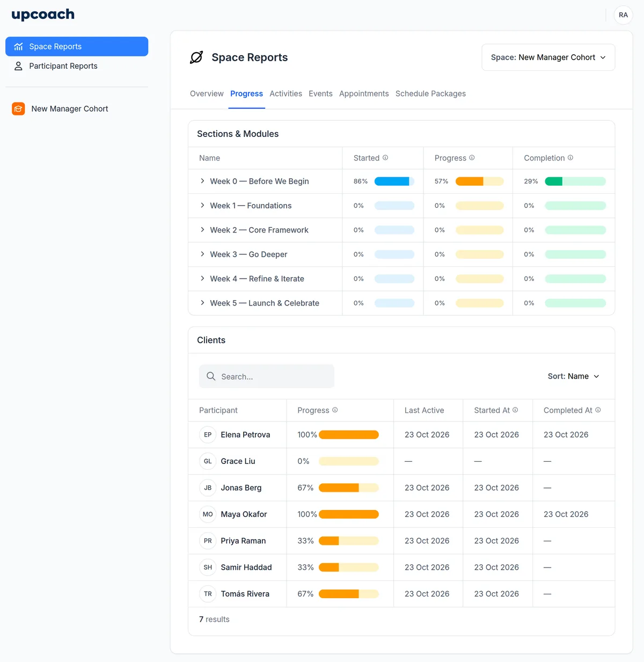The image size is (644, 662).
Task: Click the info icon next to Clients Progress
Action: coord(335,410)
